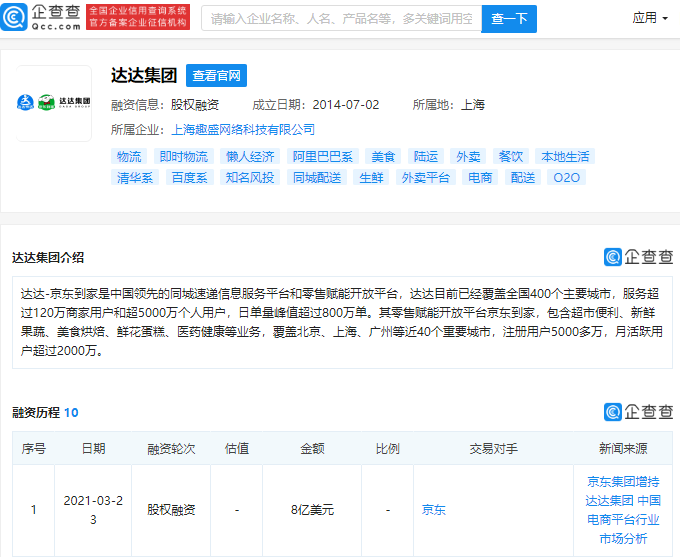The image size is (680, 557).
Task: Select the 知名风投 tag
Action: [x=250, y=177]
